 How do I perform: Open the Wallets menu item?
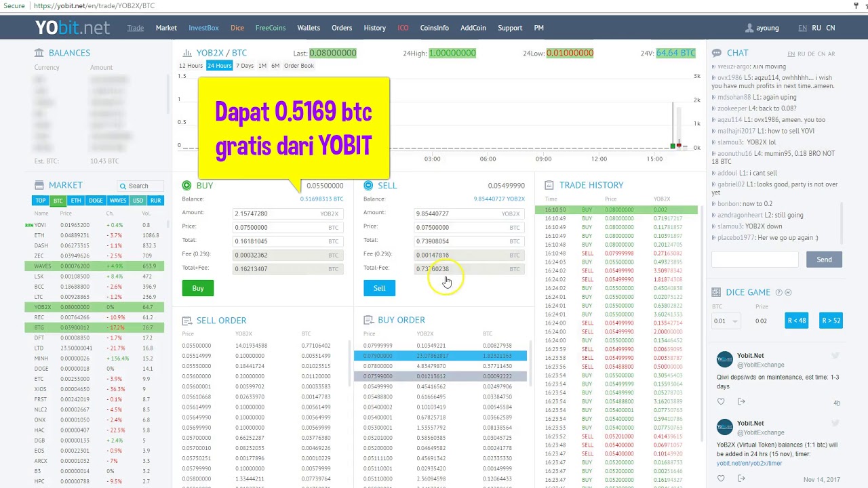(x=309, y=28)
